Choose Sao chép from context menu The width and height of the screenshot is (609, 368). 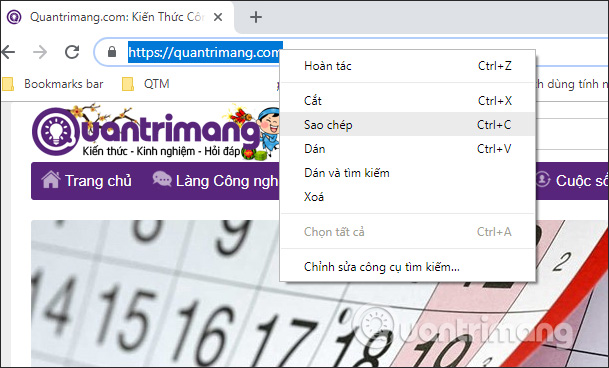pos(407,125)
